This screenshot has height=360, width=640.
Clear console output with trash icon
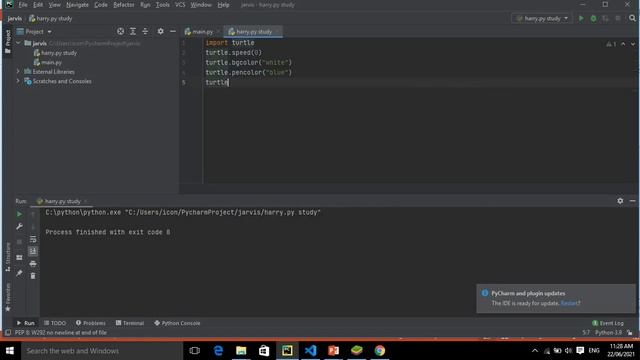(x=33, y=276)
